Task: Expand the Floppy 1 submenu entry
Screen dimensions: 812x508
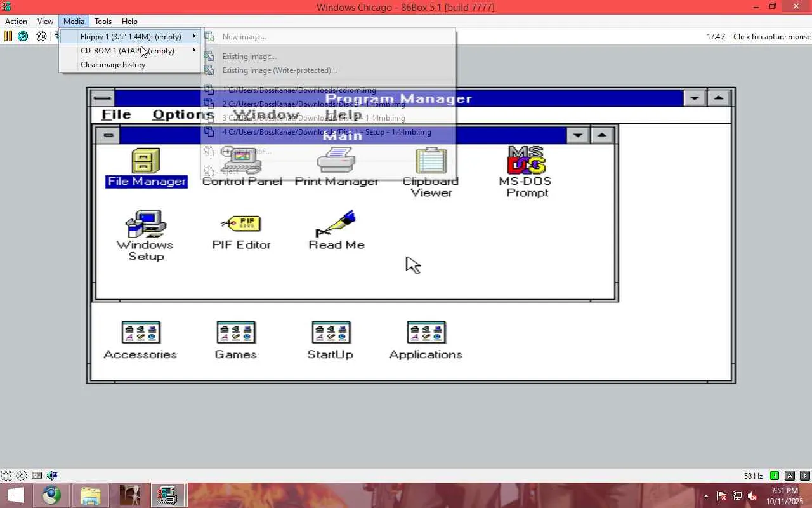Action: 131,37
